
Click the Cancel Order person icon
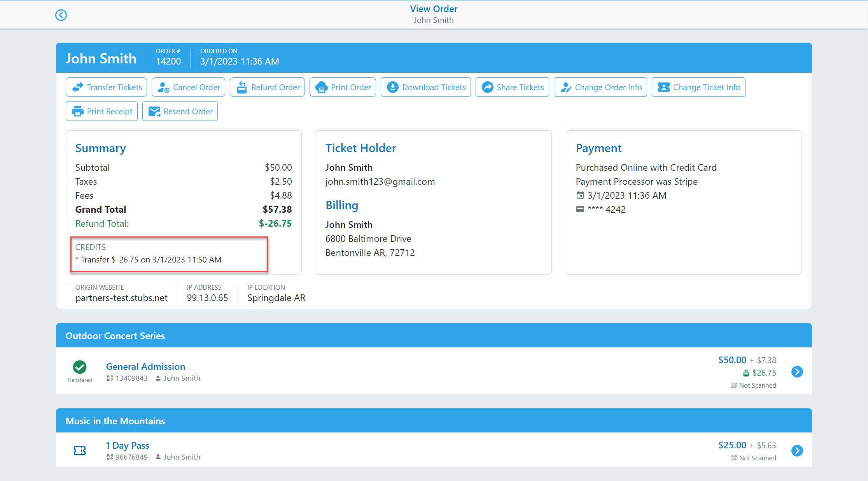[163, 87]
